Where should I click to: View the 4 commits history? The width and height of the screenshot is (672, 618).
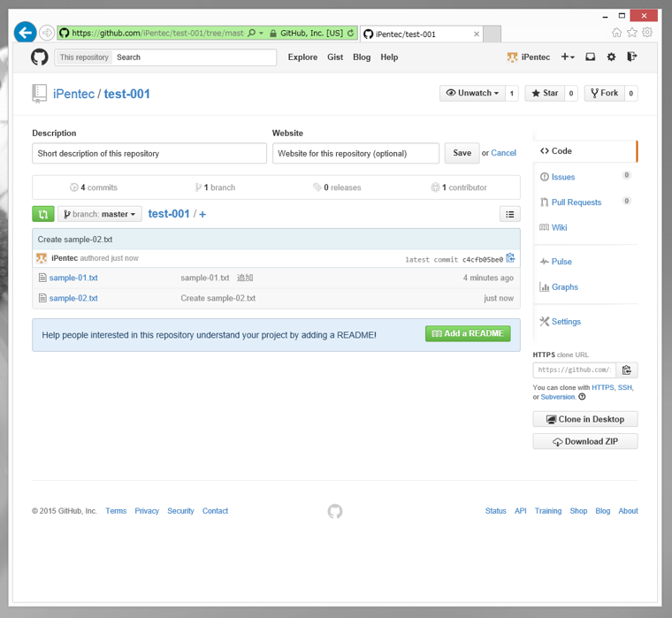click(94, 187)
